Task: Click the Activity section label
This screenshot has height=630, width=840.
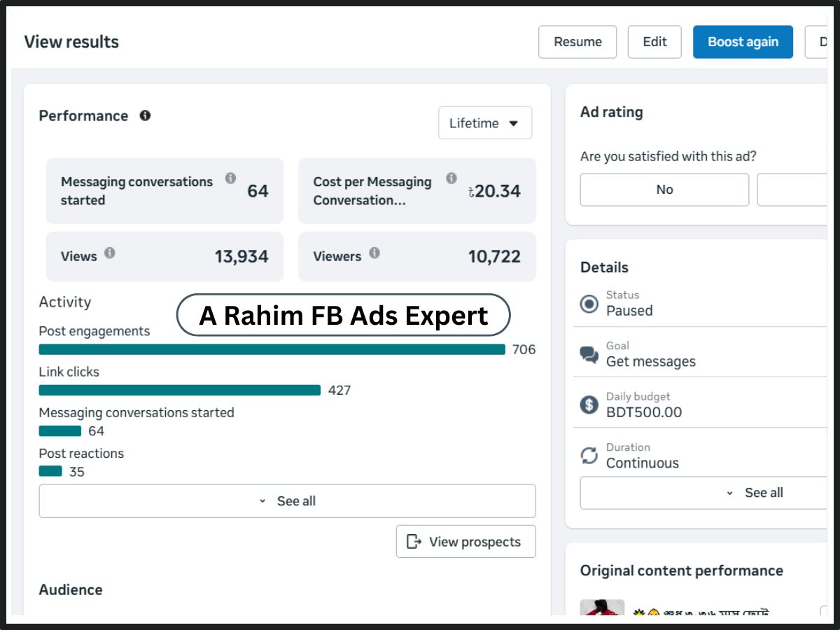Action: click(65, 302)
